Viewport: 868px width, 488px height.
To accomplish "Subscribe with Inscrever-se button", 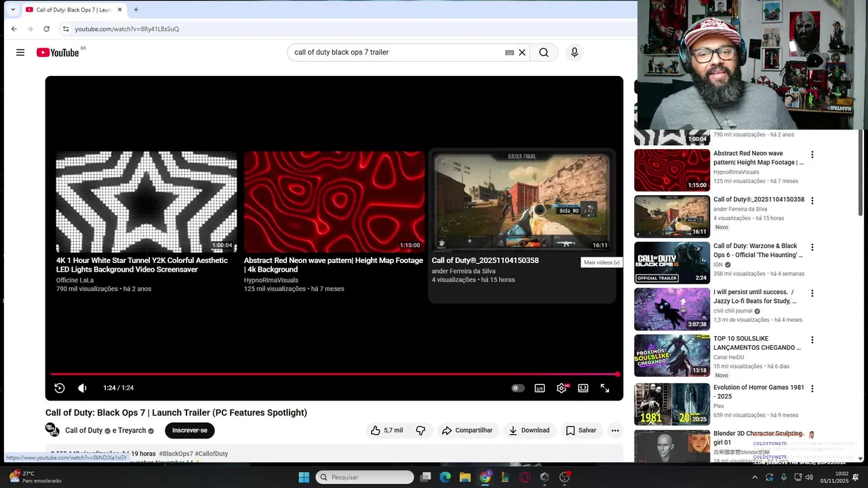I will [x=190, y=430].
